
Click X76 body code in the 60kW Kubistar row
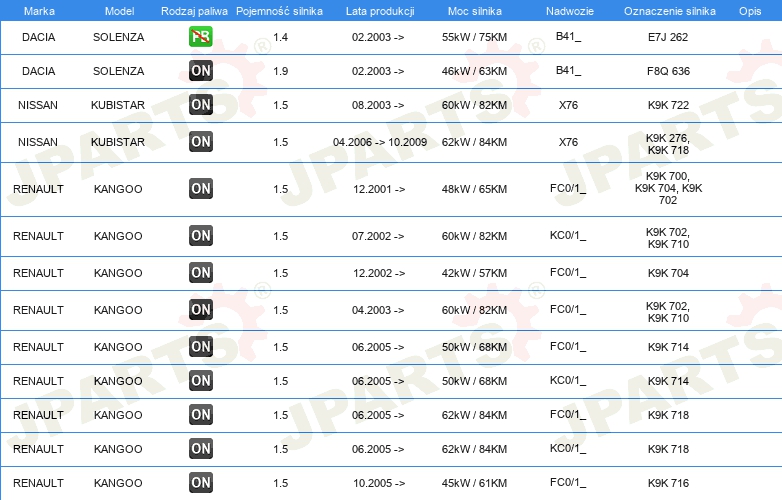click(x=568, y=105)
